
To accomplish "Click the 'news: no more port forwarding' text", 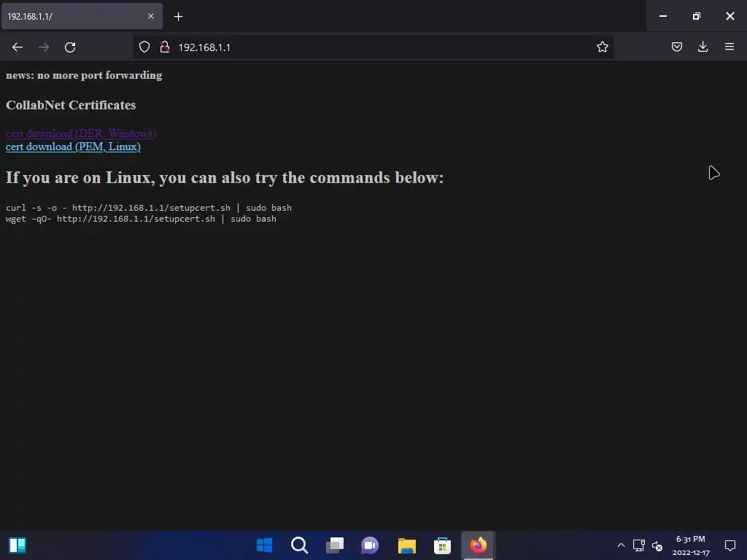I will pyautogui.click(x=84, y=75).
